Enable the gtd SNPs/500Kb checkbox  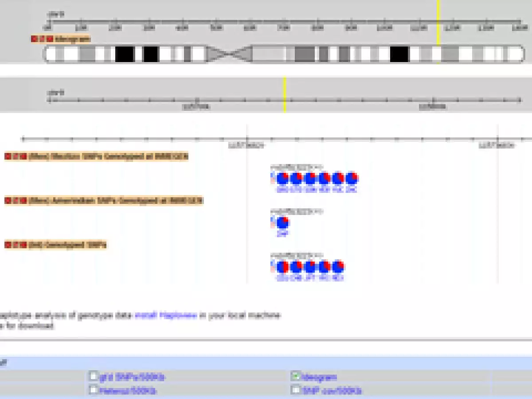(x=93, y=376)
